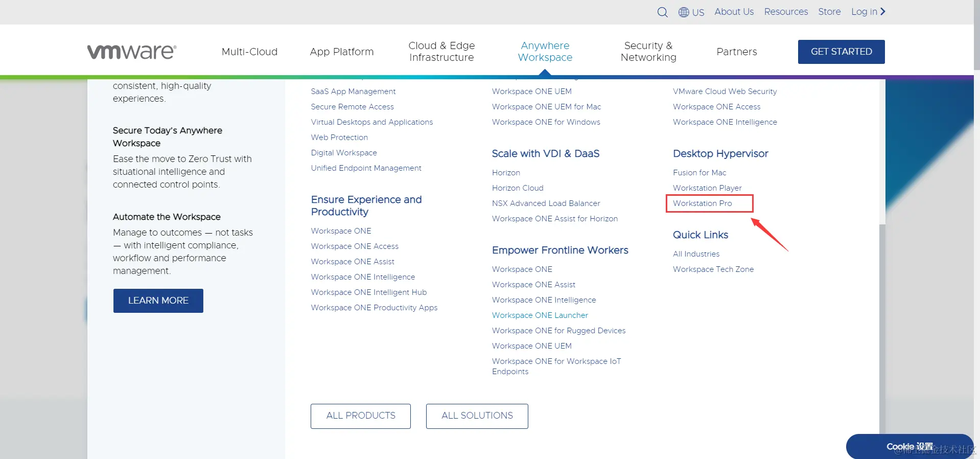This screenshot has width=980, height=459.
Task: Open Workspace ONE for Rugged Devices link
Action: point(558,331)
